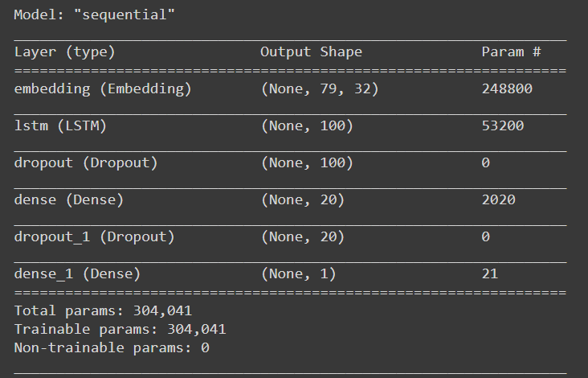Click the 53200 parameter value
This screenshot has width=588, height=378.
(502, 126)
